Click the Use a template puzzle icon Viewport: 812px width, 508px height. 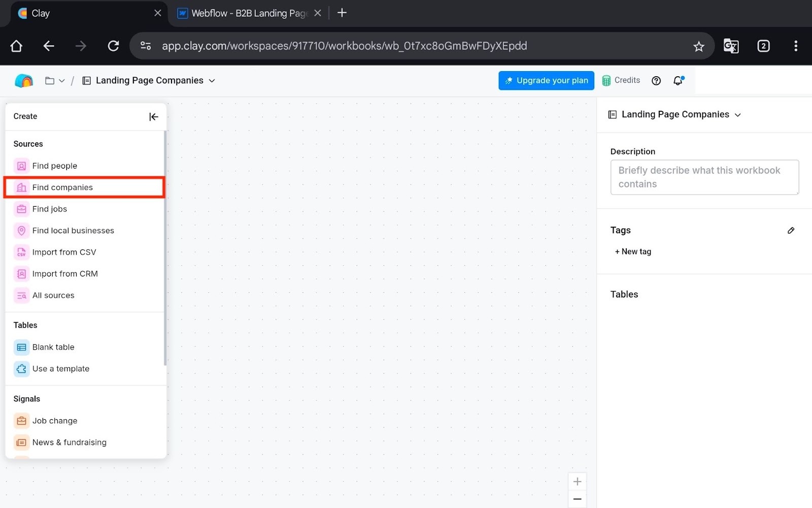coord(21,369)
